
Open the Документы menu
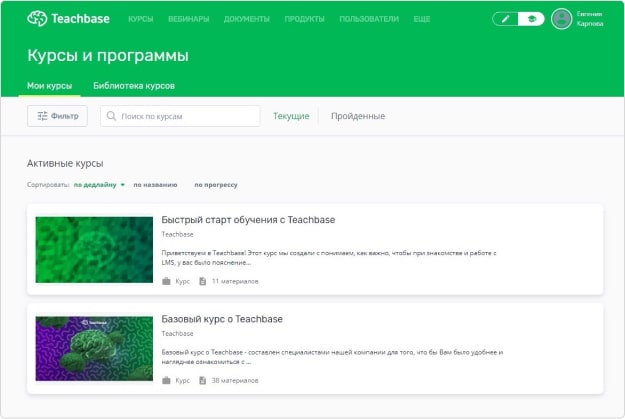coord(247,19)
